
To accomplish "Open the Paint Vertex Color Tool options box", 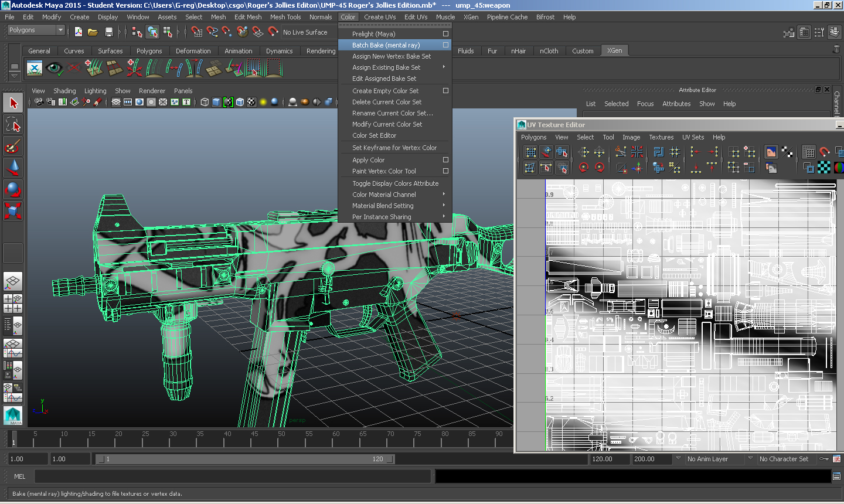I will tap(445, 171).
